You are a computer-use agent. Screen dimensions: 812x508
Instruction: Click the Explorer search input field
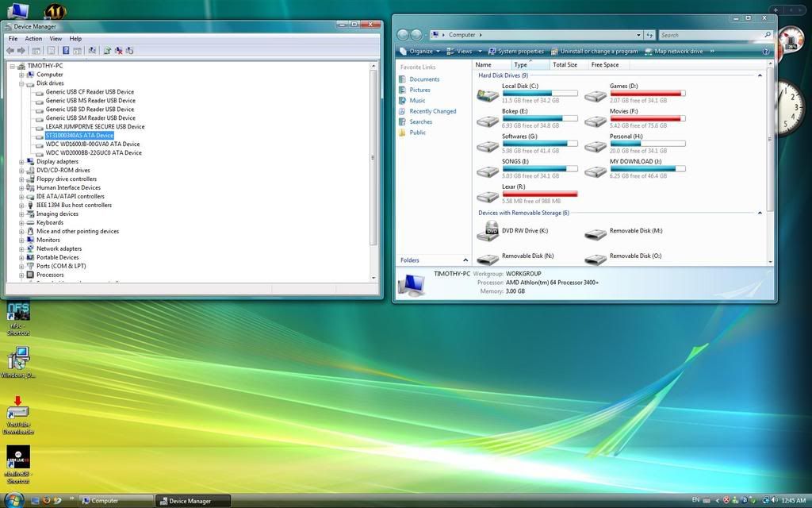710,35
